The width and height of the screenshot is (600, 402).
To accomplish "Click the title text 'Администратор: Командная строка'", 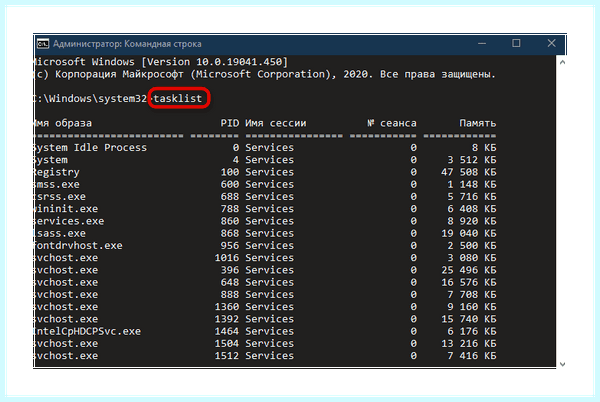I will click(127, 44).
